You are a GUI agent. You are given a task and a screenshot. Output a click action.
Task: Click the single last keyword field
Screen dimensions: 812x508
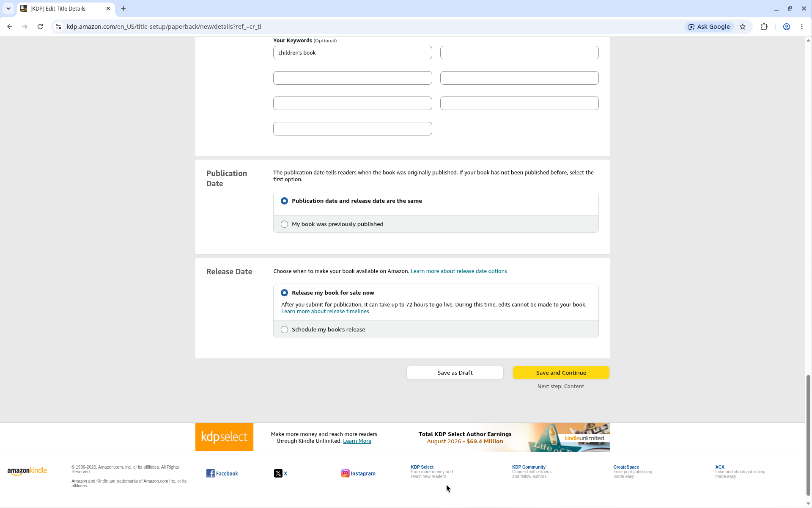tap(352, 129)
